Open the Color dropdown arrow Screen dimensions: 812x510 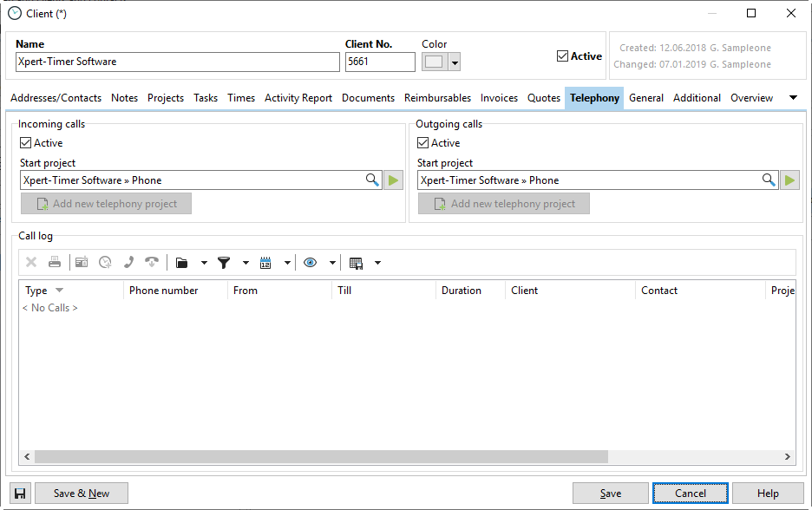pyautogui.click(x=455, y=62)
